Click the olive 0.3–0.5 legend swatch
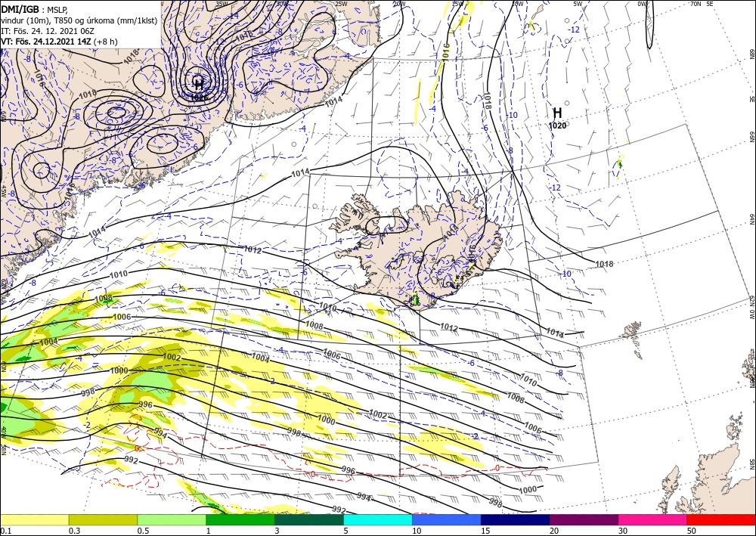The height and width of the screenshot is (536, 756). click(x=103, y=519)
